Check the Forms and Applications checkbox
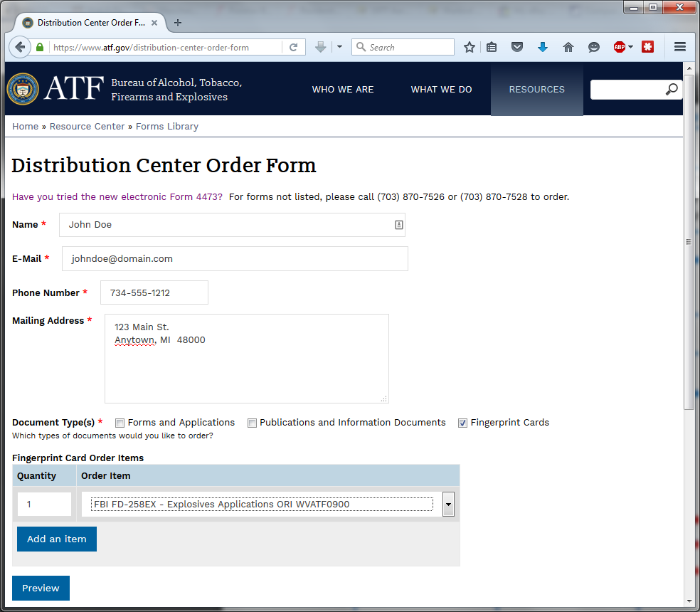Viewport: 700px width, 612px height. 120,423
